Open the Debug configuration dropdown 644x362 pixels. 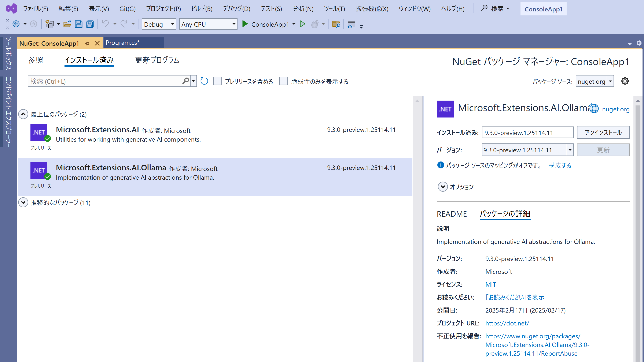(x=159, y=24)
